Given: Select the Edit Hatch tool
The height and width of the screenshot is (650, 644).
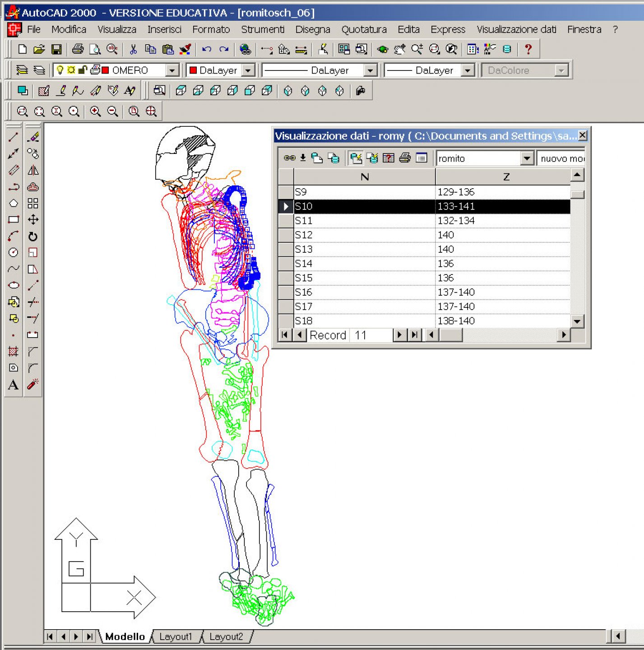Looking at the screenshot, I should coord(44,91).
